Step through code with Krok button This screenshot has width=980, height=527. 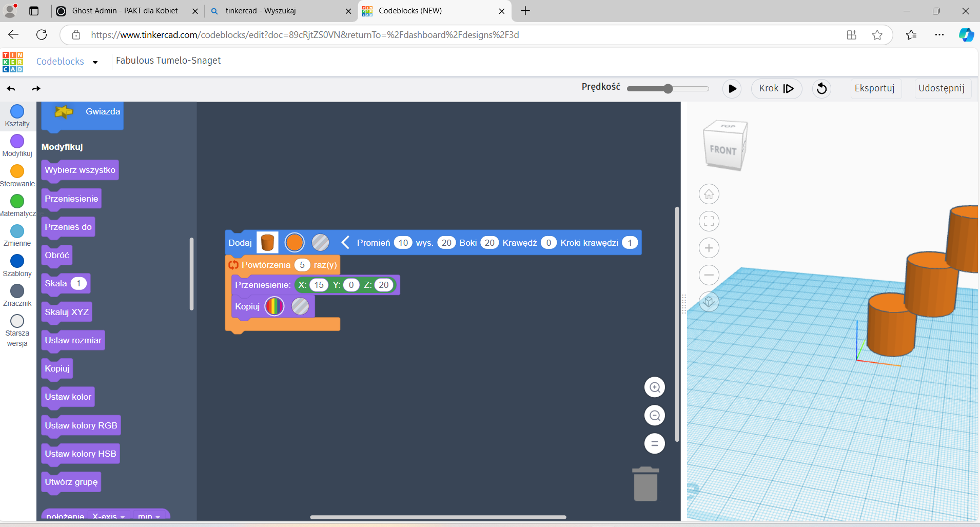tap(776, 89)
